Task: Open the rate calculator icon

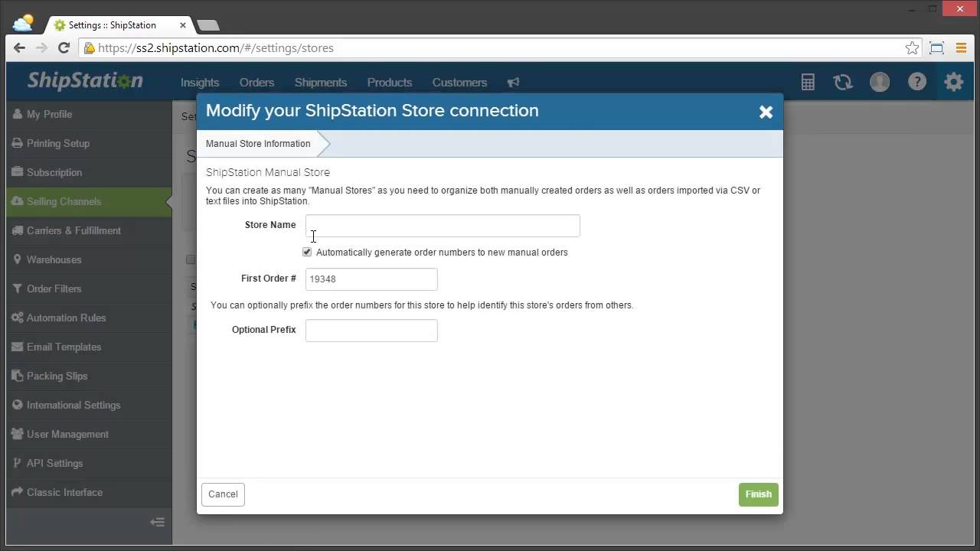Action: [x=808, y=82]
